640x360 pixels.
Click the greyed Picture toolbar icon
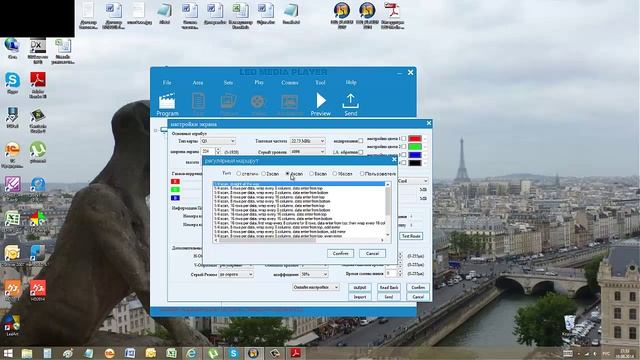[x=229, y=101]
